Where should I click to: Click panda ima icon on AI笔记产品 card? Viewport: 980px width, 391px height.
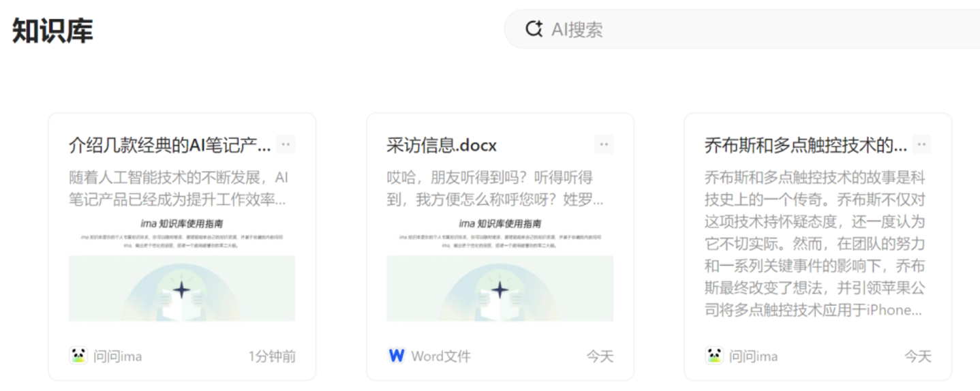click(78, 356)
